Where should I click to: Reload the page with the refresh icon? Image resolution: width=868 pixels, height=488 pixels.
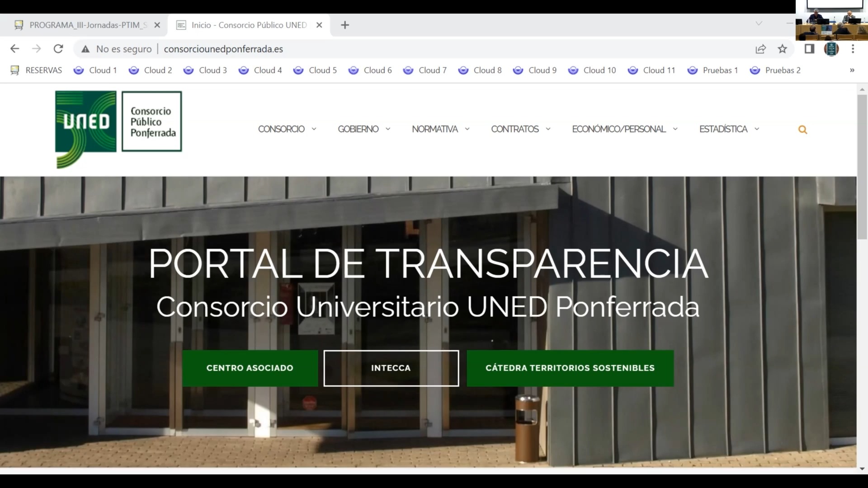58,49
